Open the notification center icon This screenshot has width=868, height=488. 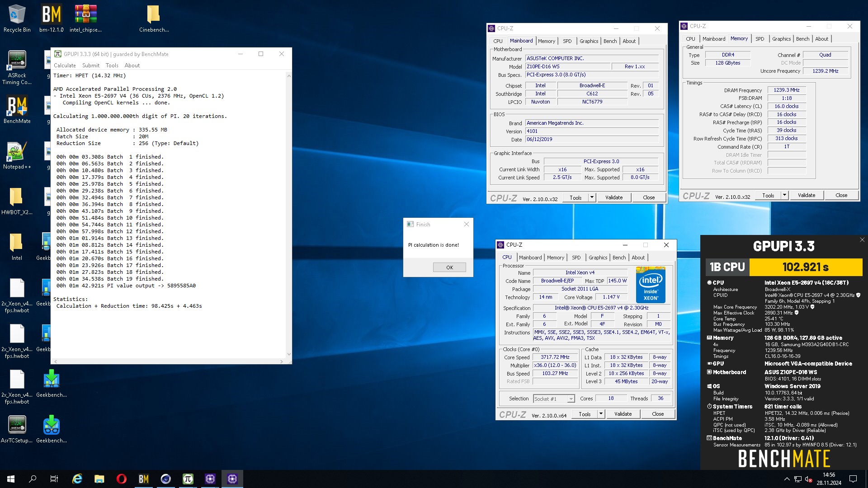(x=853, y=479)
